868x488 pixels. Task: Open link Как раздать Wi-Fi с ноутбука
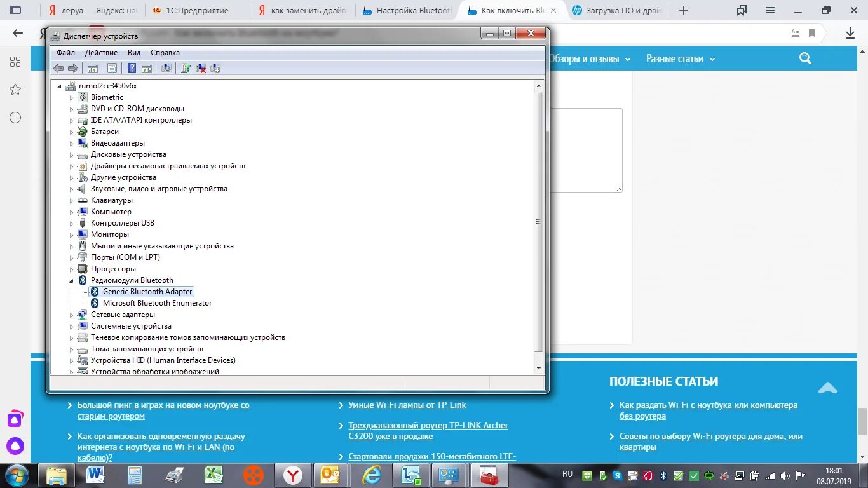point(709,410)
